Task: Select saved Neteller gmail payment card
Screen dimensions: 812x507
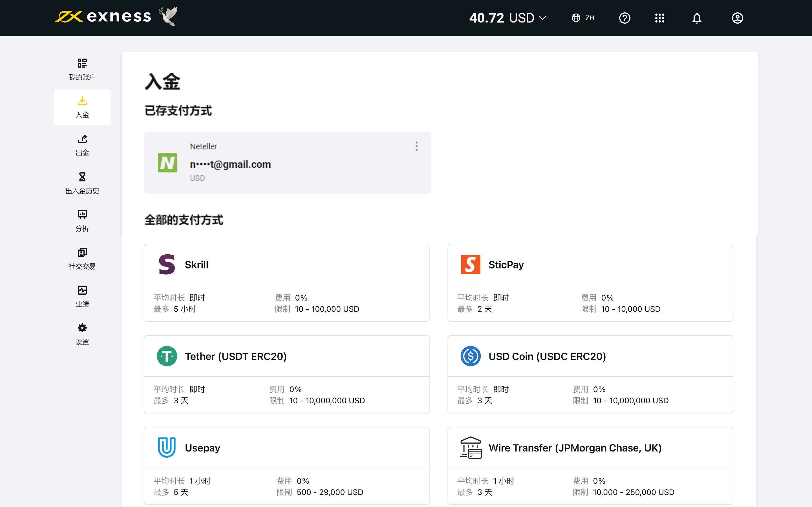Action: 287,163
